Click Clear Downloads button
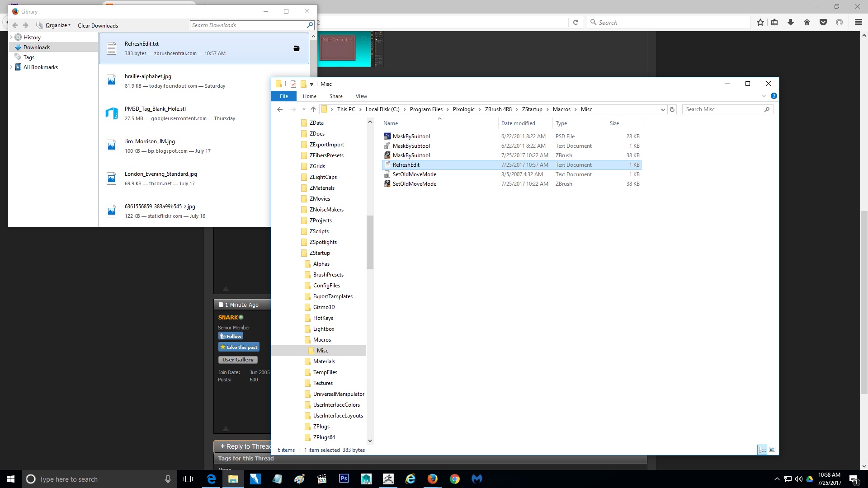The width and height of the screenshot is (868, 488). pyautogui.click(x=98, y=25)
